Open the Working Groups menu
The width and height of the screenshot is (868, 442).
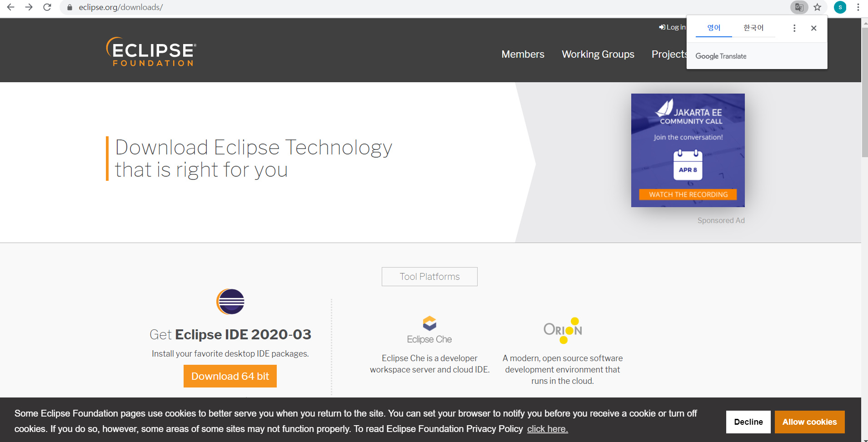(598, 54)
